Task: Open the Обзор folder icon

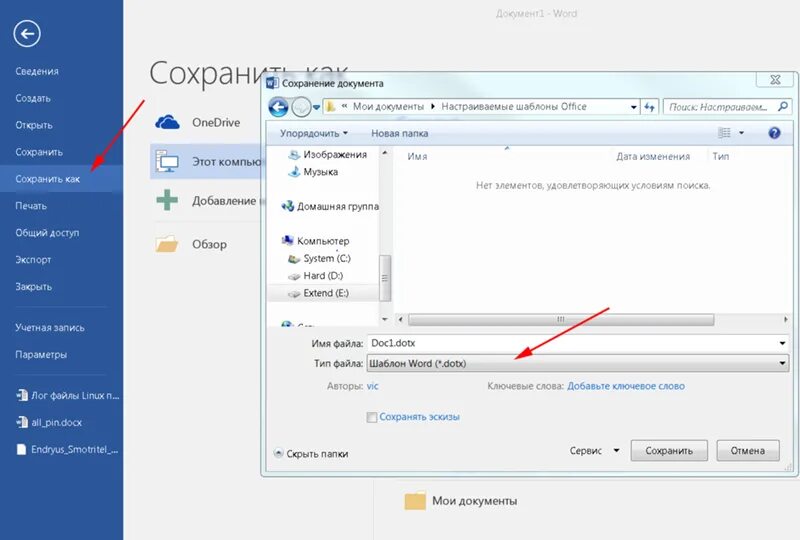Action: click(167, 244)
